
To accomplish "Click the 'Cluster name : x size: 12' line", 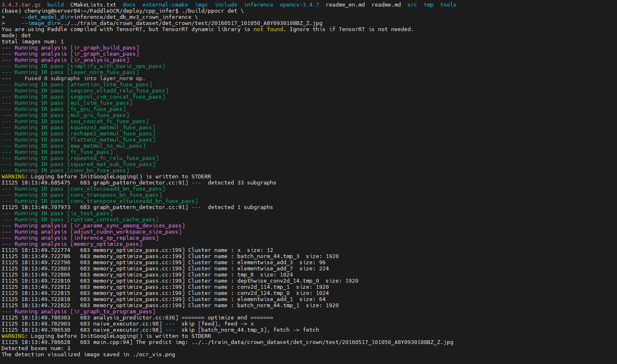I will [137, 250].
